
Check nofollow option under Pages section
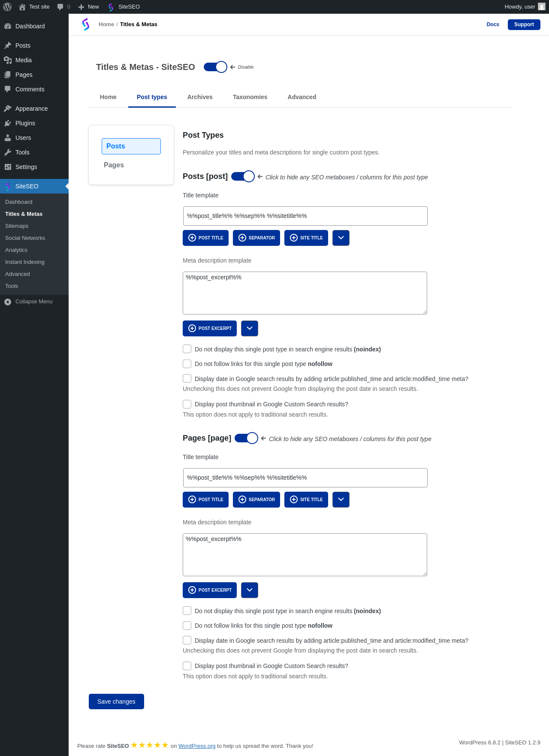pyautogui.click(x=187, y=626)
